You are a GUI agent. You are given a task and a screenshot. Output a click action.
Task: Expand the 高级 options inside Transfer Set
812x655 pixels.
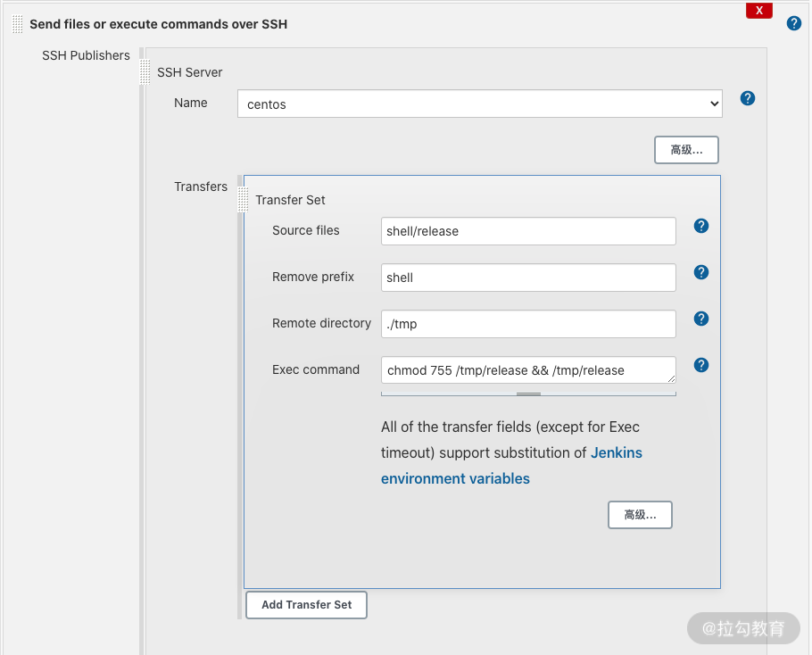pos(640,515)
